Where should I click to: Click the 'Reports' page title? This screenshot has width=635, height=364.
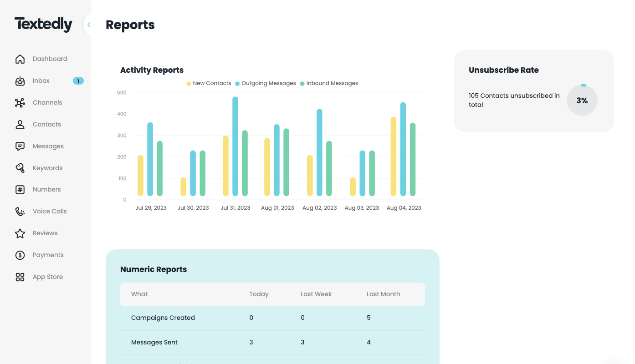[x=130, y=25]
